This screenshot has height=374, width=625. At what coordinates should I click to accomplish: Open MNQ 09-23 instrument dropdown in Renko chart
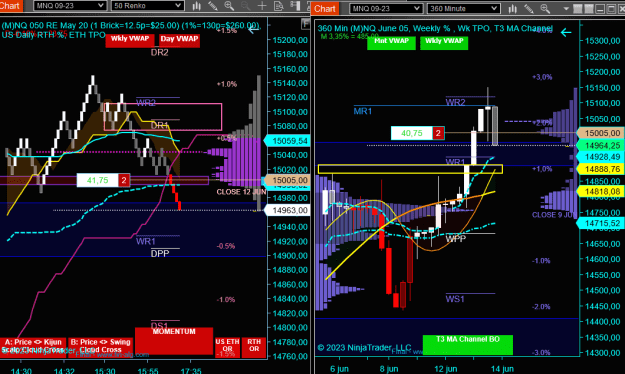pos(69,6)
